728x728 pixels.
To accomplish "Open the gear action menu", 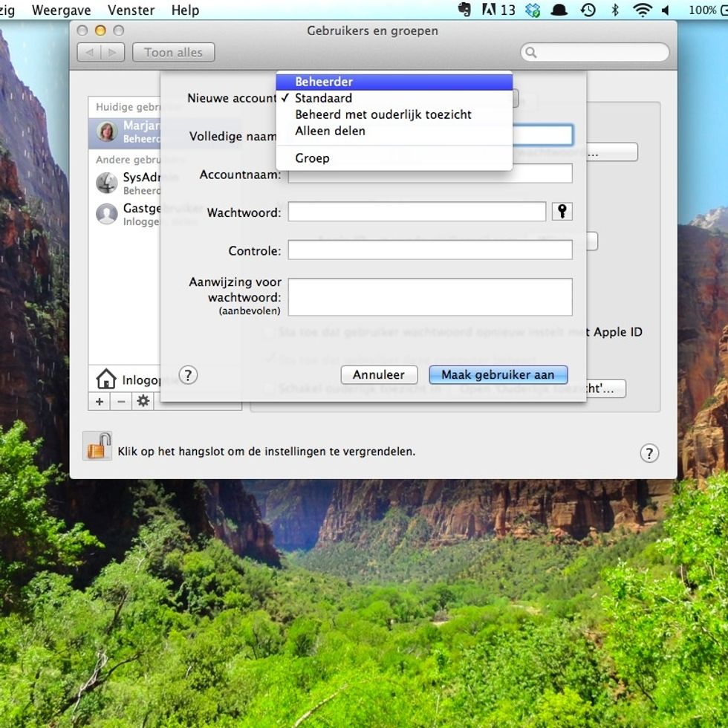I will click(x=143, y=402).
